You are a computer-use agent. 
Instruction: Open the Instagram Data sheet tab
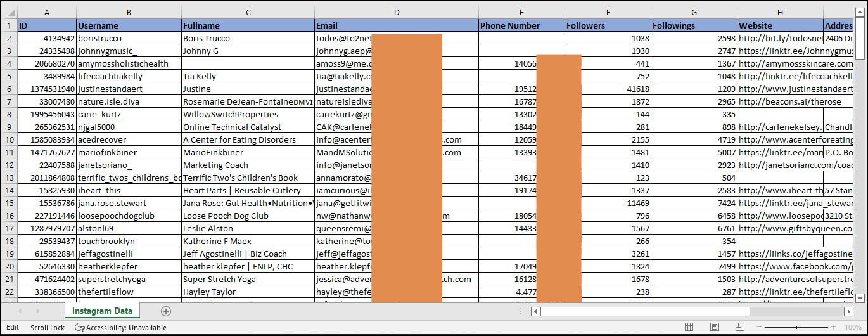(102, 311)
